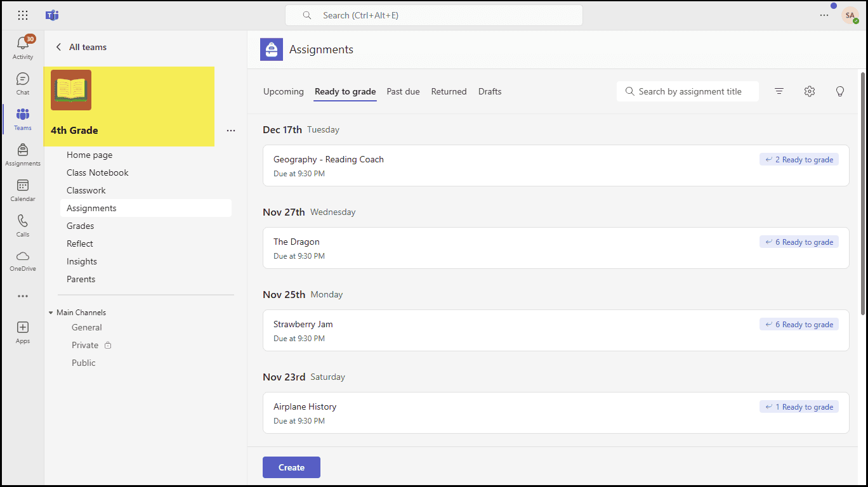868x487 pixels.
Task: Click the filter icon beside the search box
Action: [x=779, y=91]
